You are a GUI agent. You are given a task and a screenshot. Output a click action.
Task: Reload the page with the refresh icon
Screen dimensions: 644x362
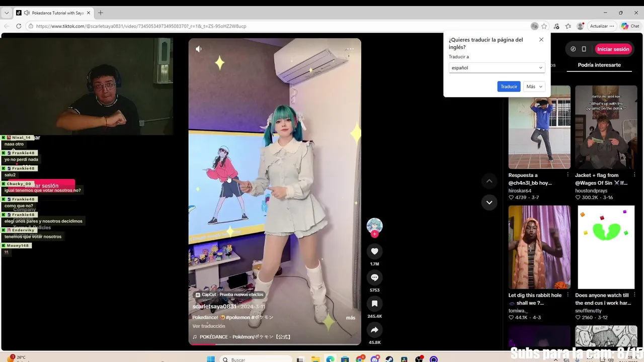pyautogui.click(x=19, y=26)
